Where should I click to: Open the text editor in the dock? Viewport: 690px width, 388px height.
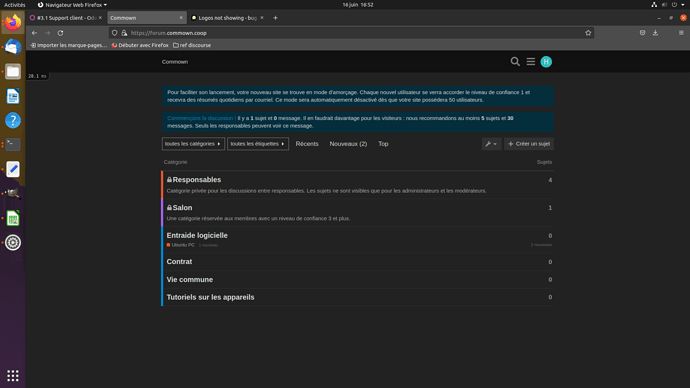click(13, 169)
